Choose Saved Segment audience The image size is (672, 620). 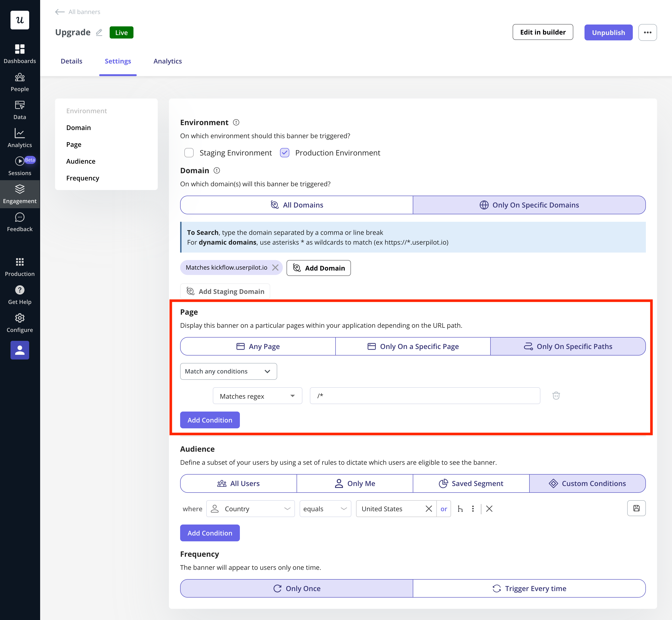pyautogui.click(x=471, y=483)
